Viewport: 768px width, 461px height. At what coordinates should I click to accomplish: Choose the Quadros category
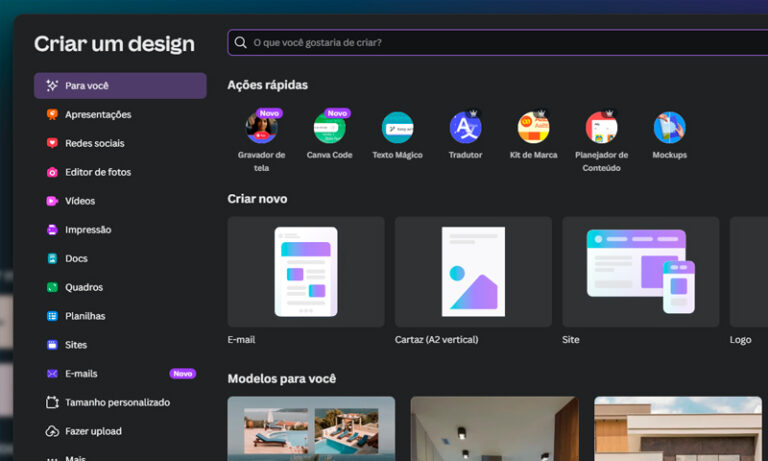coord(120,288)
